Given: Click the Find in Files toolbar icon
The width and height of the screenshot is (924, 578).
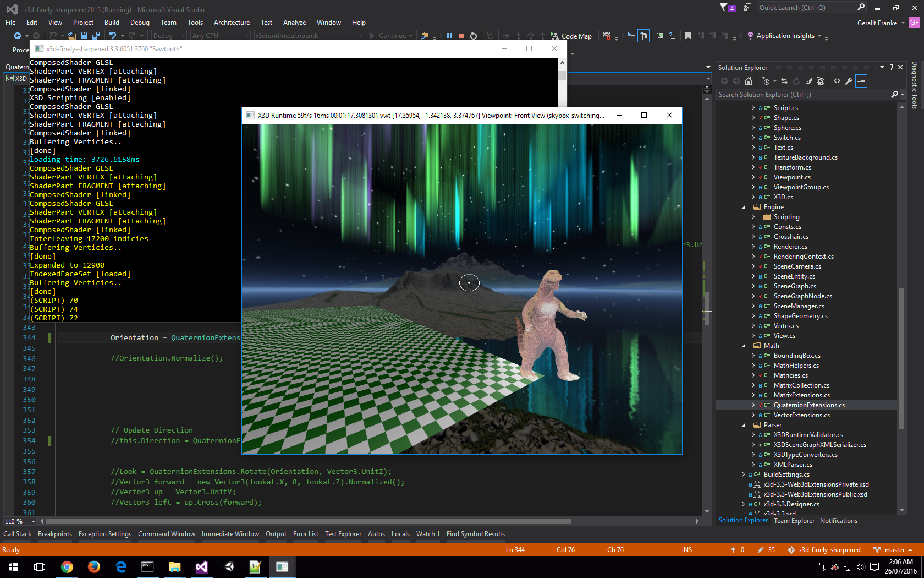Looking at the screenshot, I should 425,36.
